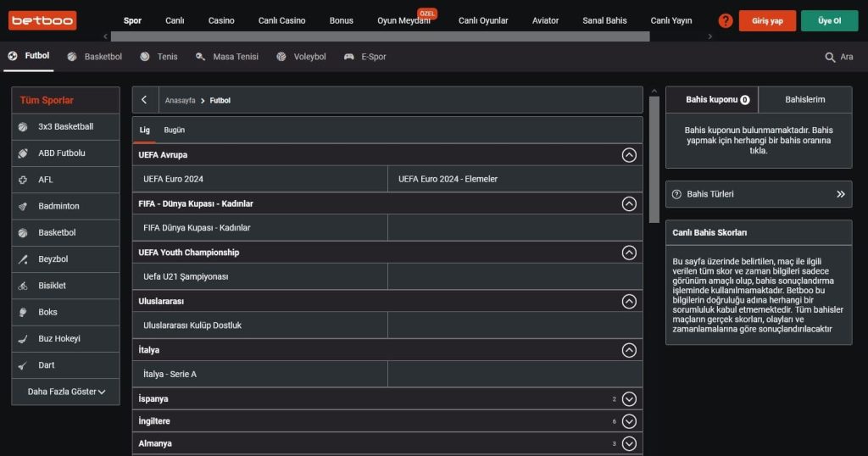This screenshot has width=868, height=456.
Task: Click the Dart icon in sidebar
Action: click(x=23, y=365)
